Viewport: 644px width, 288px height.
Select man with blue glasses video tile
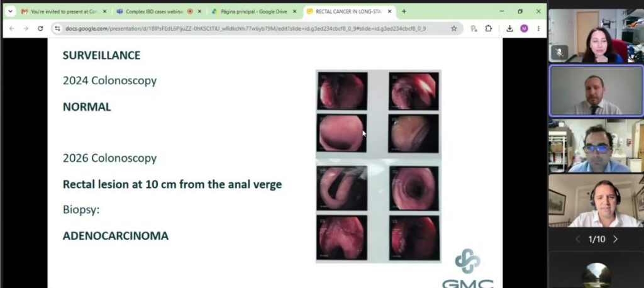[x=596, y=146]
